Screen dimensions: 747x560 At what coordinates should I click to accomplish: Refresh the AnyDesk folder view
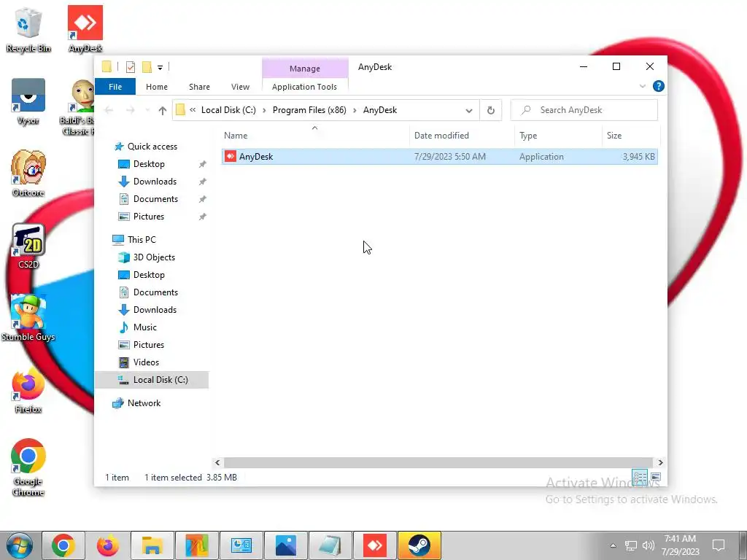click(x=491, y=111)
